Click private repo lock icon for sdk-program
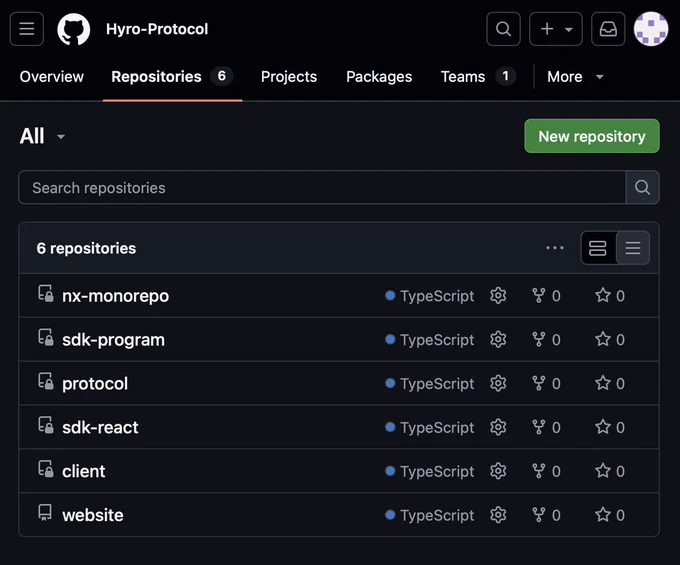 (46, 337)
